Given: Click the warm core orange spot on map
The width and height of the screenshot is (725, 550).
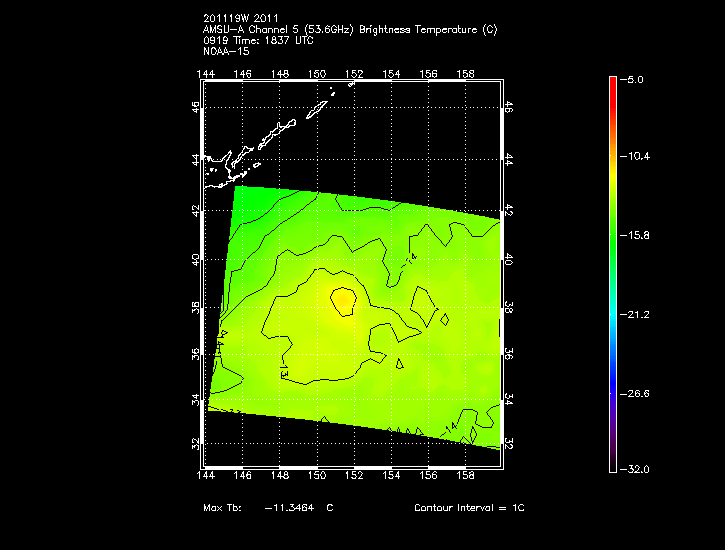Looking at the screenshot, I should [x=342, y=299].
